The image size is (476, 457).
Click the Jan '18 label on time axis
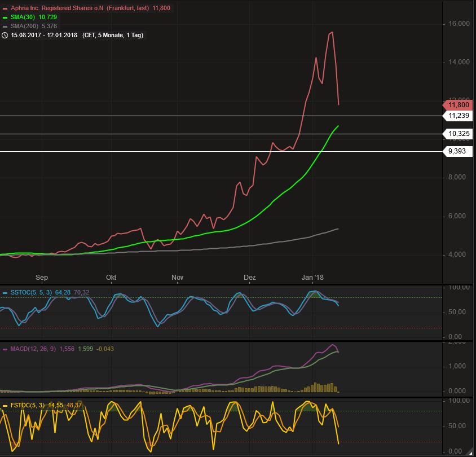coord(312,278)
